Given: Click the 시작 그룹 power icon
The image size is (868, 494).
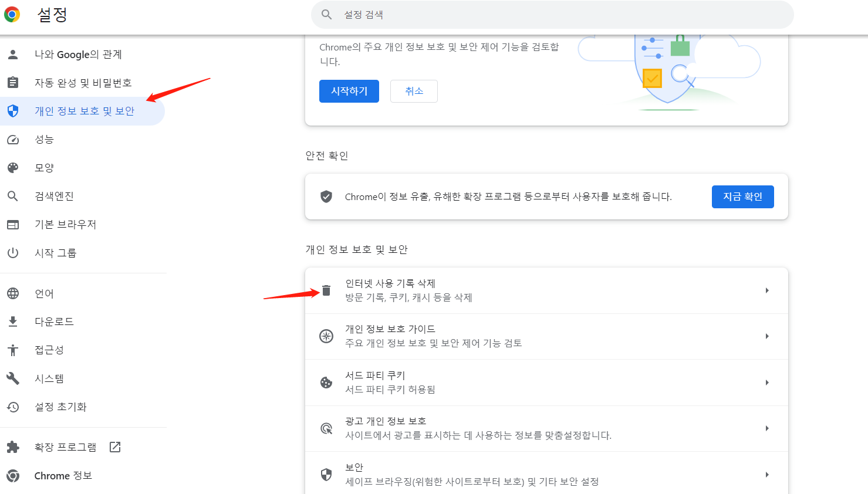Looking at the screenshot, I should pyautogui.click(x=13, y=252).
